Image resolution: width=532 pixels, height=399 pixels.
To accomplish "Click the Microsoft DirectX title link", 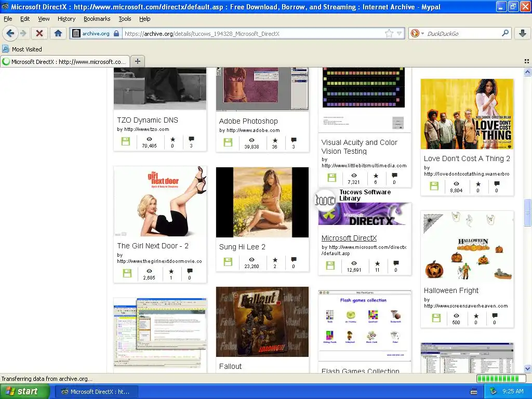I will tap(349, 238).
